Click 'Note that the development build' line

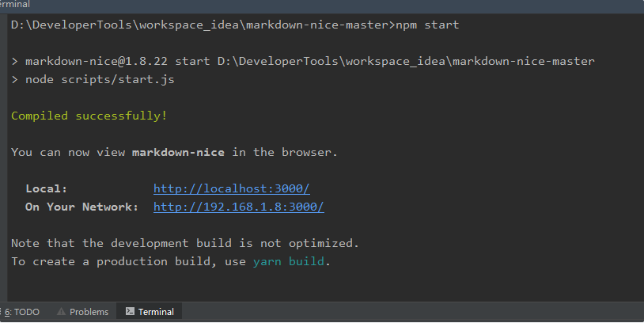pyautogui.click(x=185, y=243)
